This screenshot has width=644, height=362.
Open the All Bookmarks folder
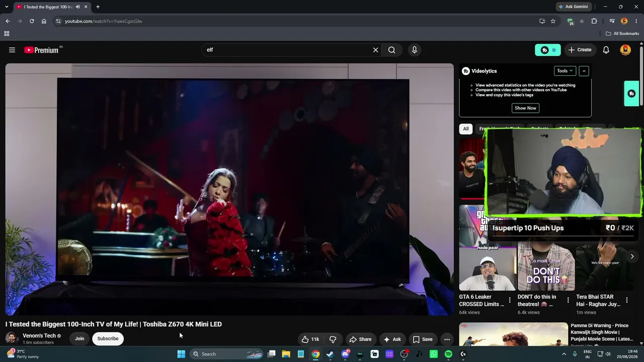pyautogui.click(x=622, y=34)
